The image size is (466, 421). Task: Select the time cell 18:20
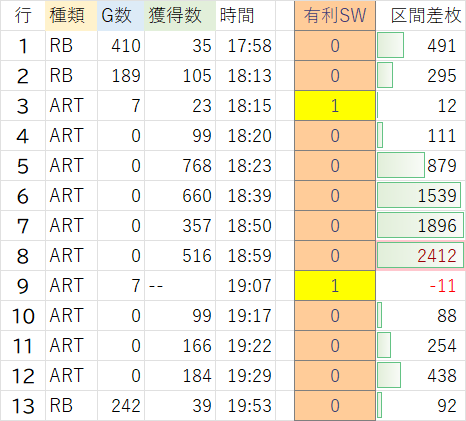coord(245,136)
